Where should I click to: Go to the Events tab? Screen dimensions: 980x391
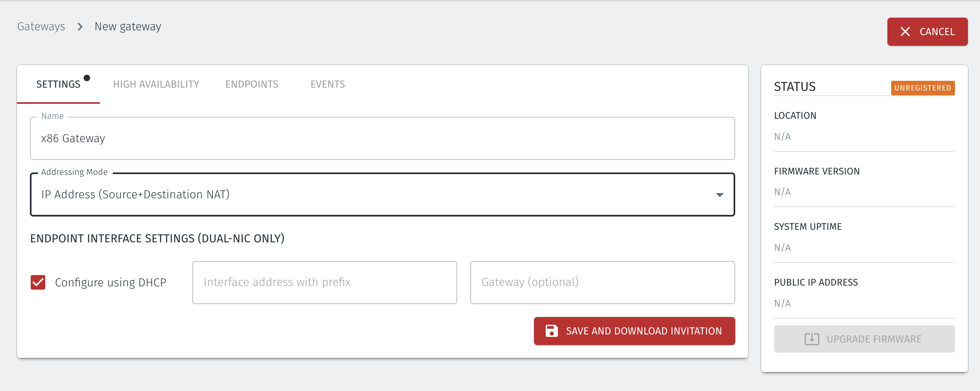(328, 84)
